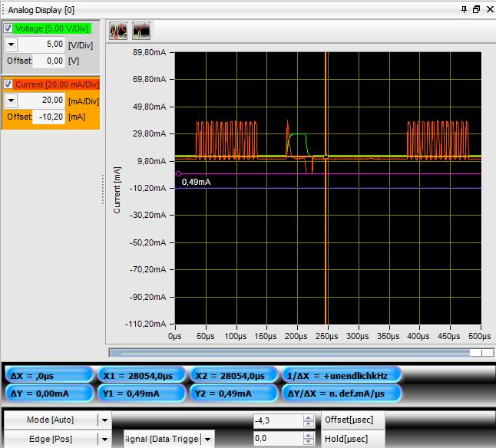Screen dimensions: 496x448
Task: Toggle the Voltage channel checkbox
Action: 8,28
